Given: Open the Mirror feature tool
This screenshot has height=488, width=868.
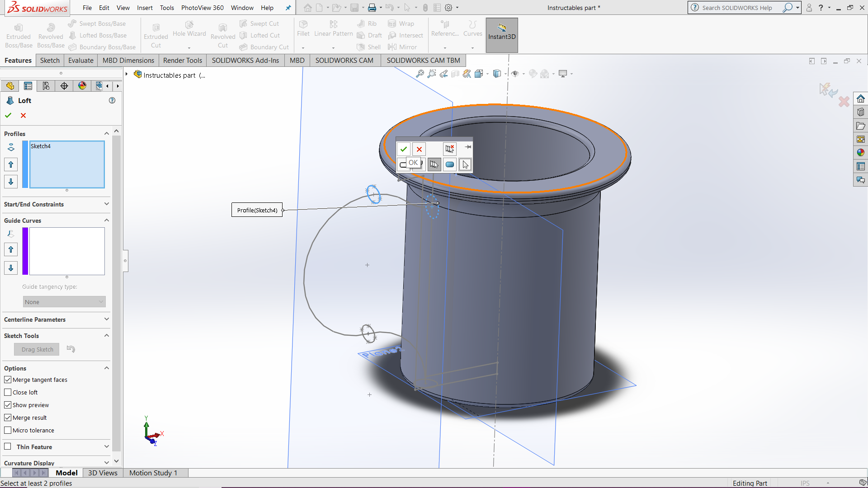Looking at the screenshot, I should [x=403, y=47].
